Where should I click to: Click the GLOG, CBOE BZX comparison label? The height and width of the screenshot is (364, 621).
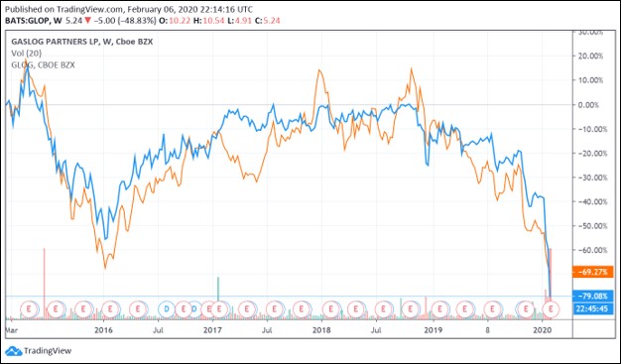(43, 64)
